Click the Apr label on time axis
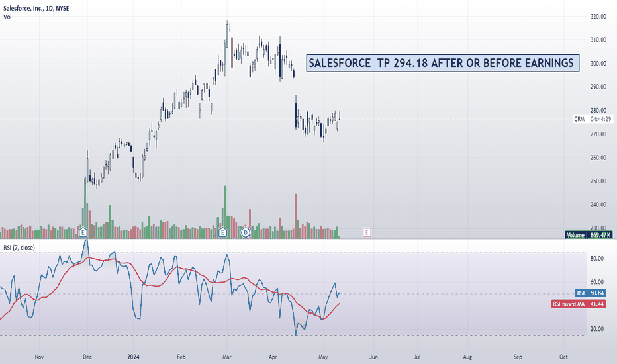The image size is (617, 364). 273,357
